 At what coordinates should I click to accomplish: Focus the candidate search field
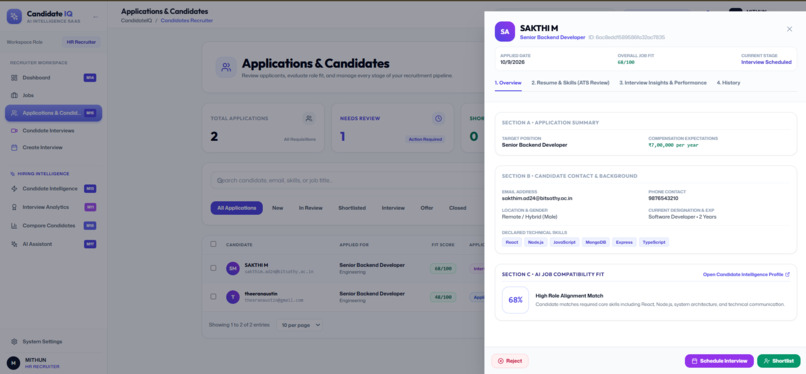coord(347,180)
